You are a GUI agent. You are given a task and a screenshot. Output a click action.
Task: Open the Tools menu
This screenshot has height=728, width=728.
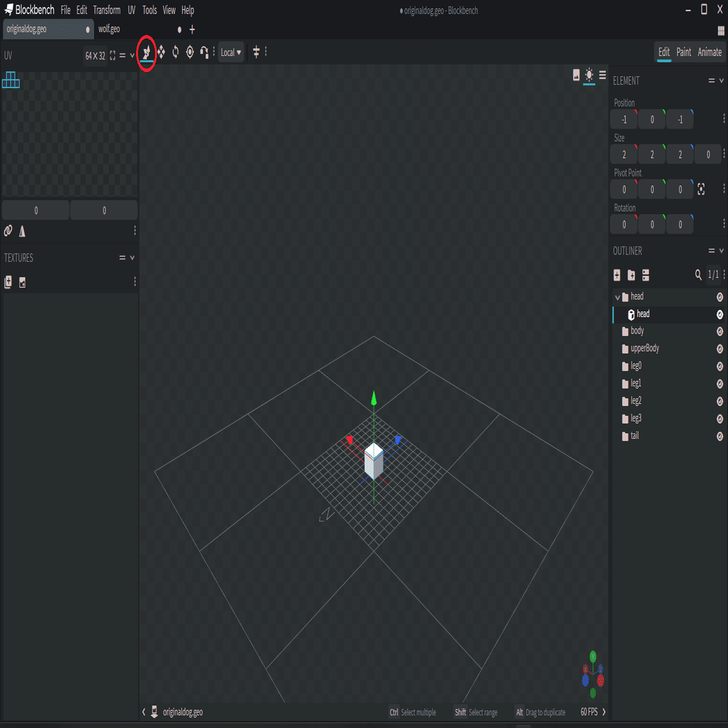[x=150, y=10]
